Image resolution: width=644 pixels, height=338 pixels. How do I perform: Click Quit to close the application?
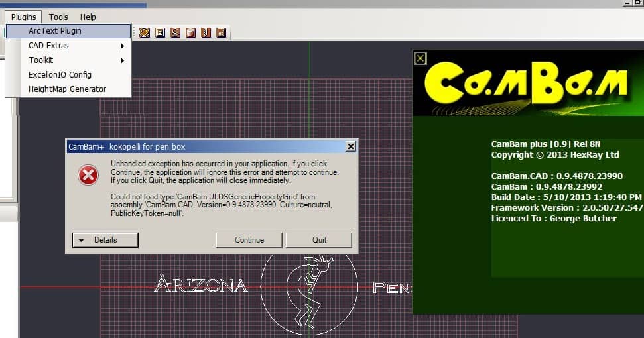319,240
